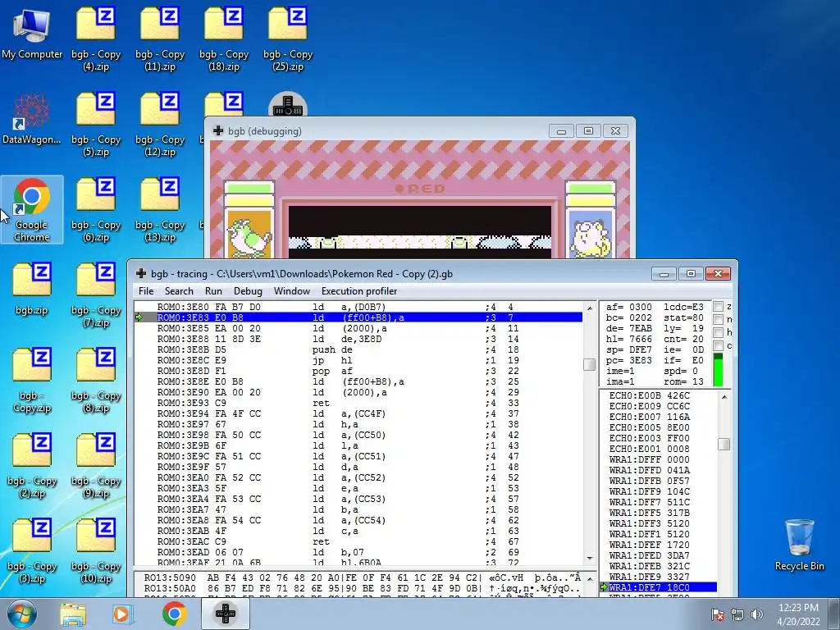This screenshot has height=630, width=840.
Task: Click bgb taskbar button with d-pad icon
Action: click(225, 614)
